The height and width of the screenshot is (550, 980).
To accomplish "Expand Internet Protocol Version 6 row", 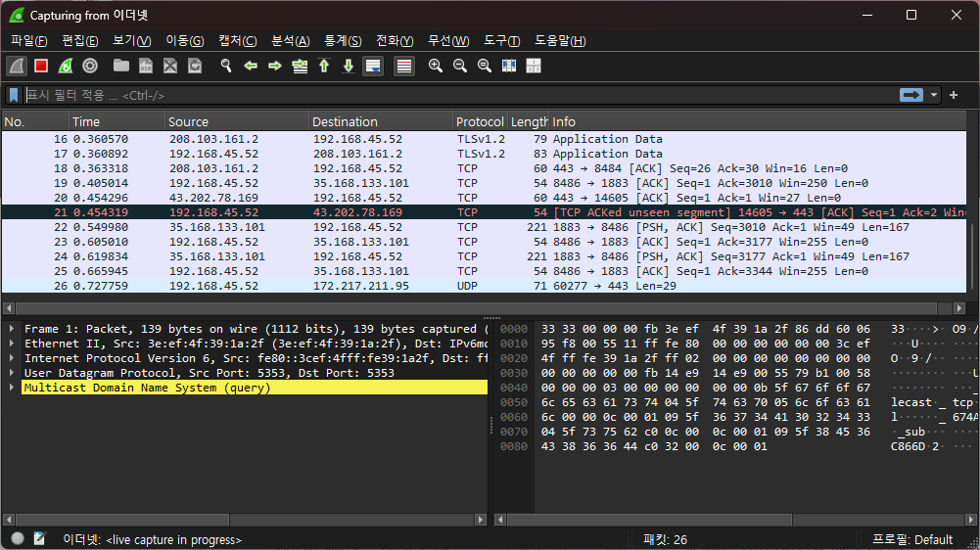I will tap(11, 358).
